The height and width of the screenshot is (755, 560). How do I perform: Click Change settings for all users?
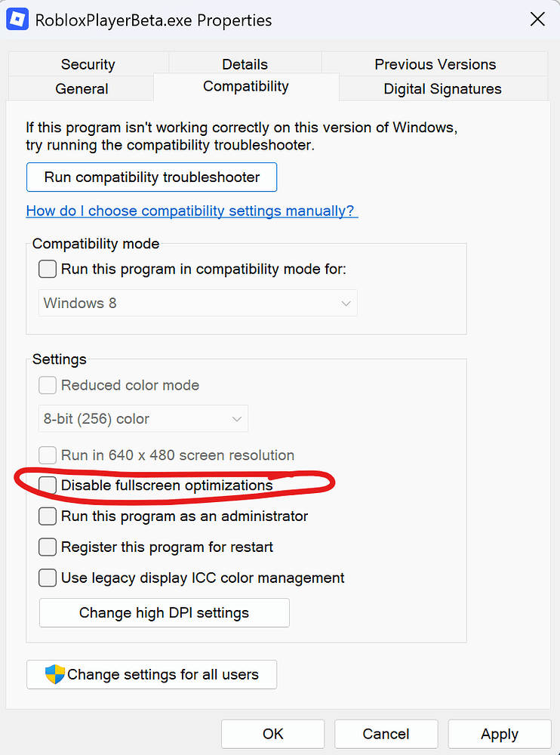152,674
